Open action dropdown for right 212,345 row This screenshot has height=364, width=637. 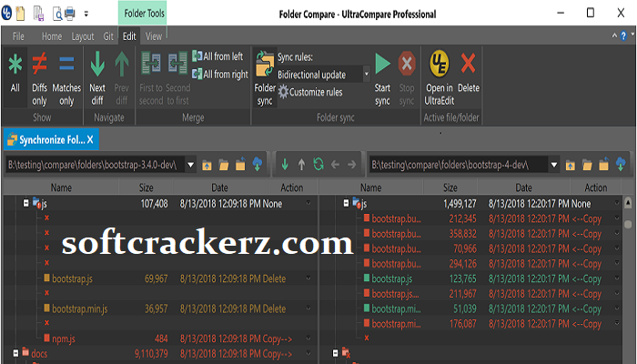pos(617,218)
